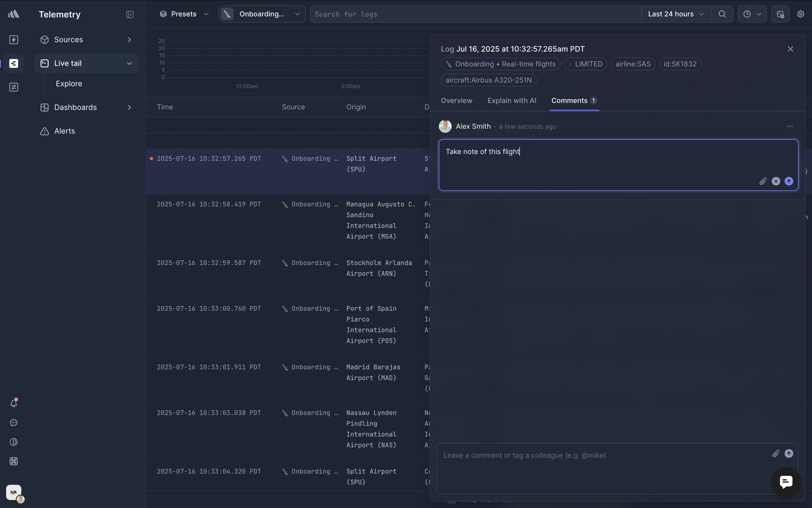
Task: Click the search magnifier icon
Action: click(x=722, y=14)
